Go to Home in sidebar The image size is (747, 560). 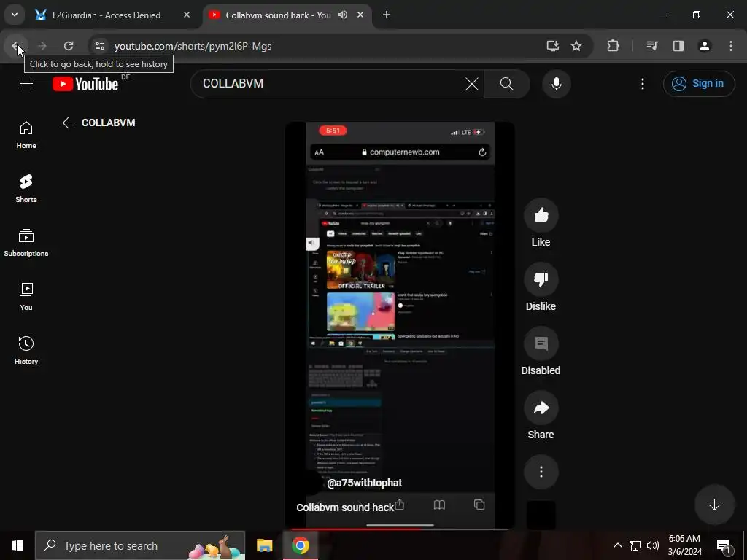26,135
